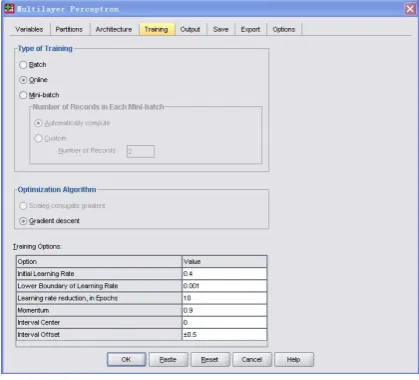Image resolution: width=419 pixels, height=380 pixels.
Task: Select Batch training type
Action: point(33,65)
